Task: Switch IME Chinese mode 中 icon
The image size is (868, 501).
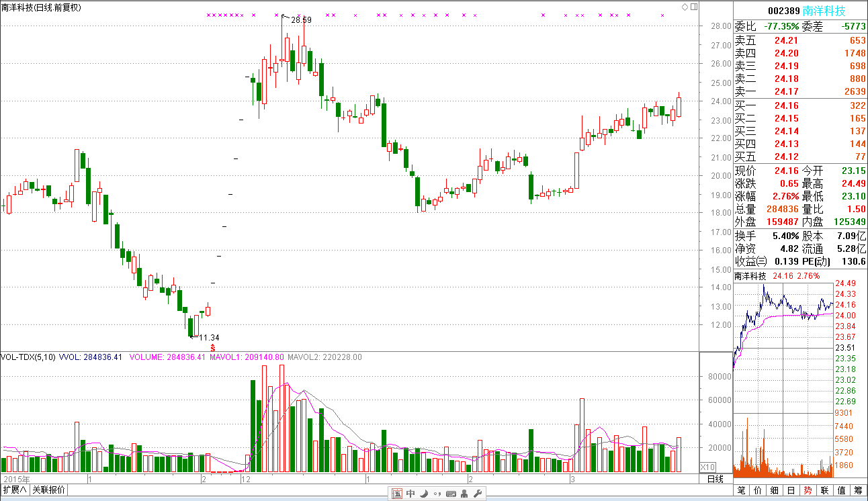Action: pos(410,494)
